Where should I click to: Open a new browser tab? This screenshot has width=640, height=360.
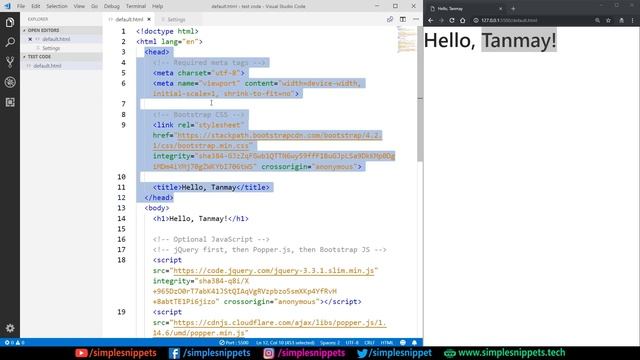[x=513, y=9]
